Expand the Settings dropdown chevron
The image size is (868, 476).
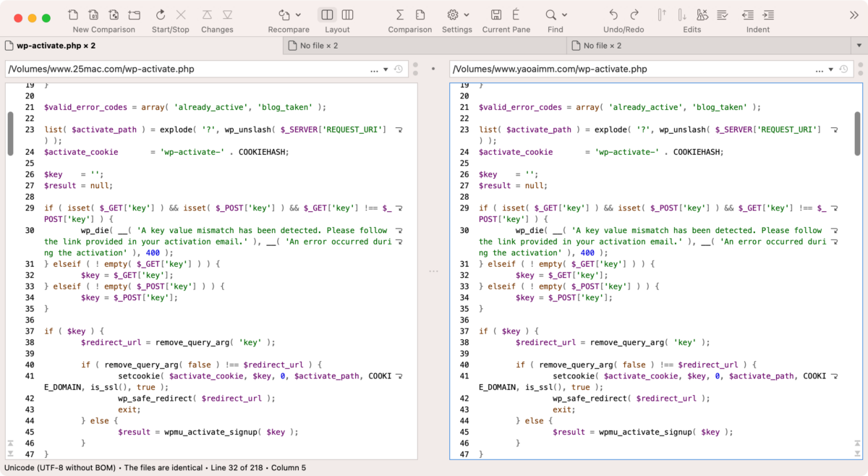[x=467, y=15]
